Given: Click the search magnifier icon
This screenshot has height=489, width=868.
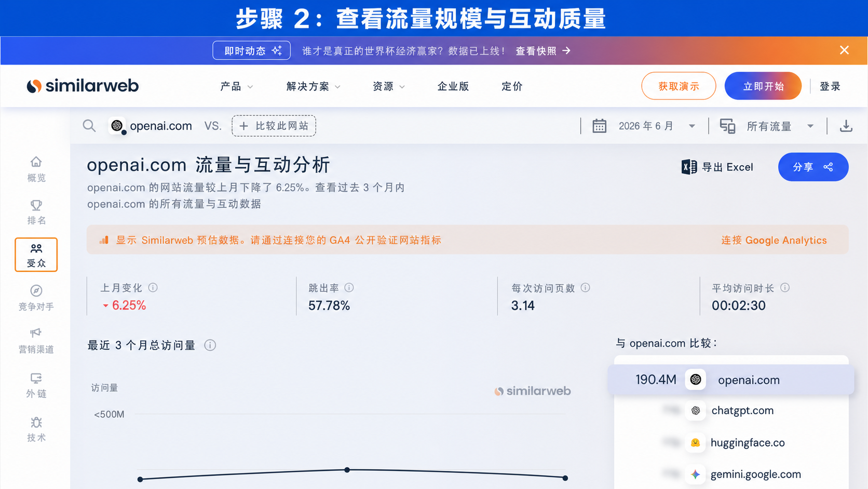Looking at the screenshot, I should [x=89, y=126].
